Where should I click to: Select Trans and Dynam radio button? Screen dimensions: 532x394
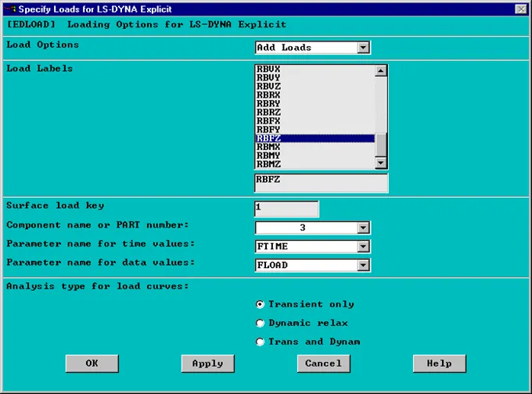tap(260, 342)
